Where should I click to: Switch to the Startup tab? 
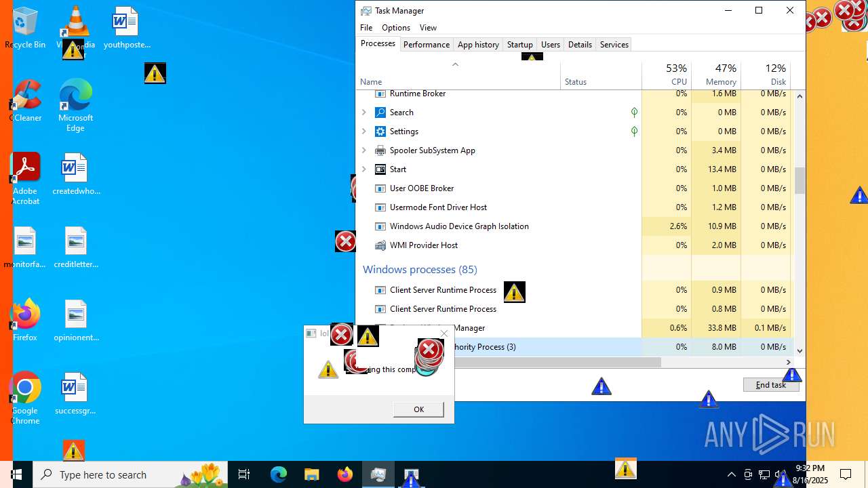520,45
